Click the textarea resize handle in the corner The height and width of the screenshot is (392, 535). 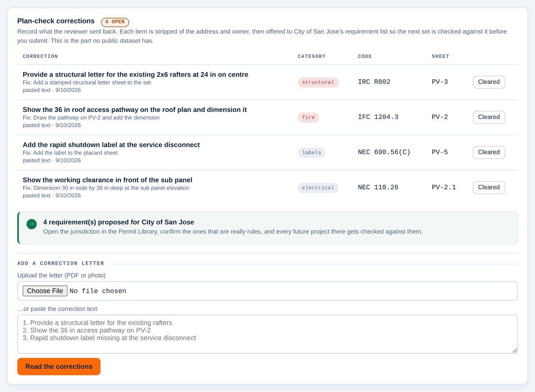pyautogui.click(x=514, y=350)
